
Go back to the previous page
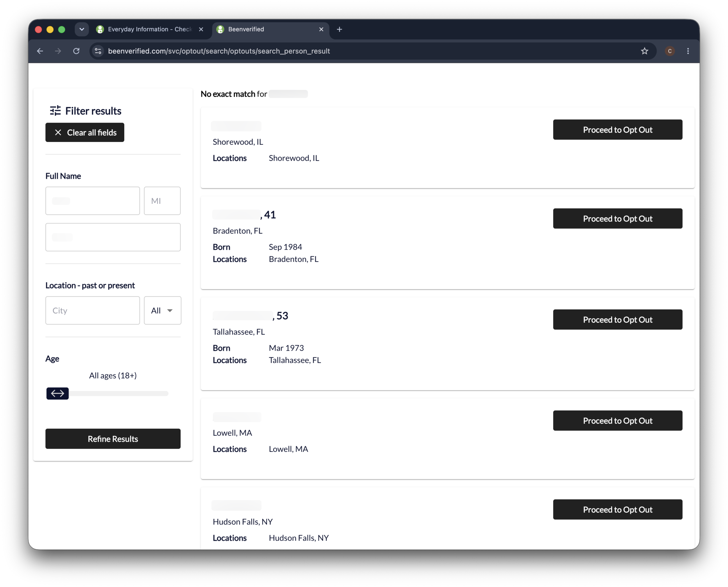pyautogui.click(x=40, y=51)
